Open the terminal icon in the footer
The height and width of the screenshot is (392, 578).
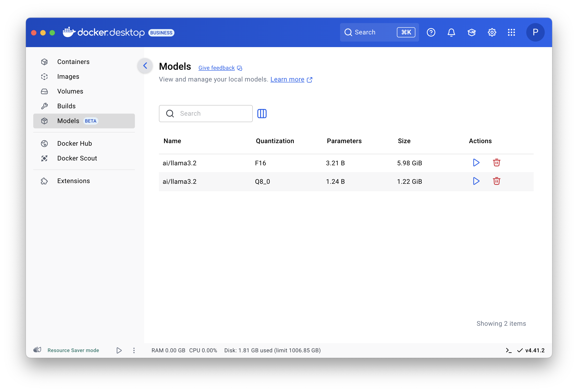509,350
